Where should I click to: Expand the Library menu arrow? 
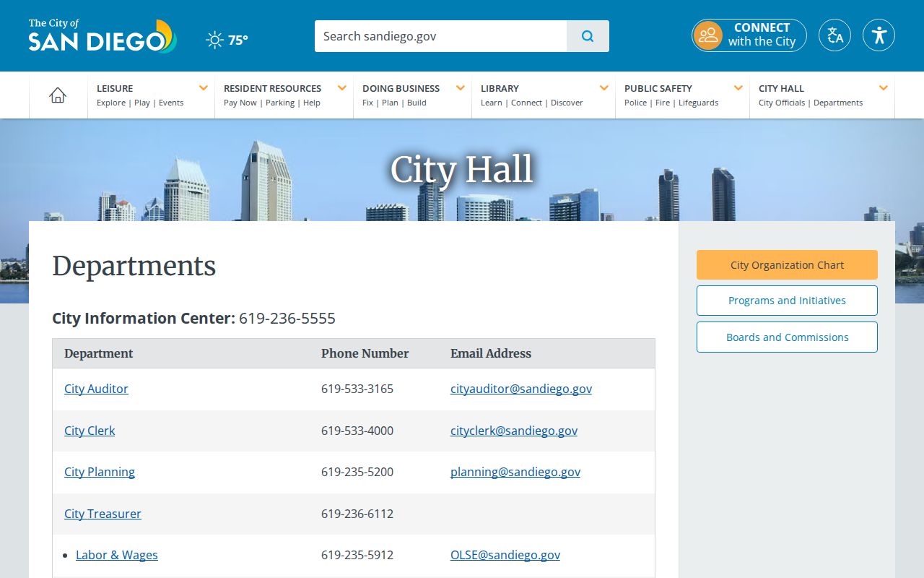click(x=604, y=88)
